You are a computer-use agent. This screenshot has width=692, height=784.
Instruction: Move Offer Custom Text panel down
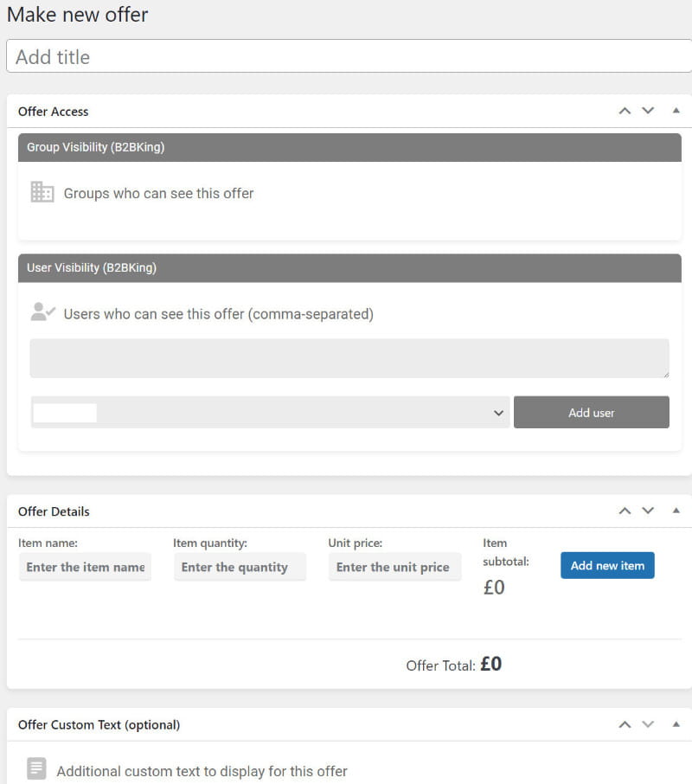(x=648, y=724)
